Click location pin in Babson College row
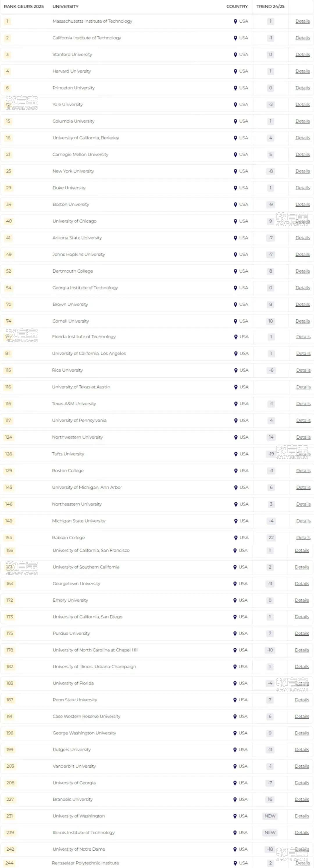This screenshot has height=868, width=314. (x=236, y=538)
